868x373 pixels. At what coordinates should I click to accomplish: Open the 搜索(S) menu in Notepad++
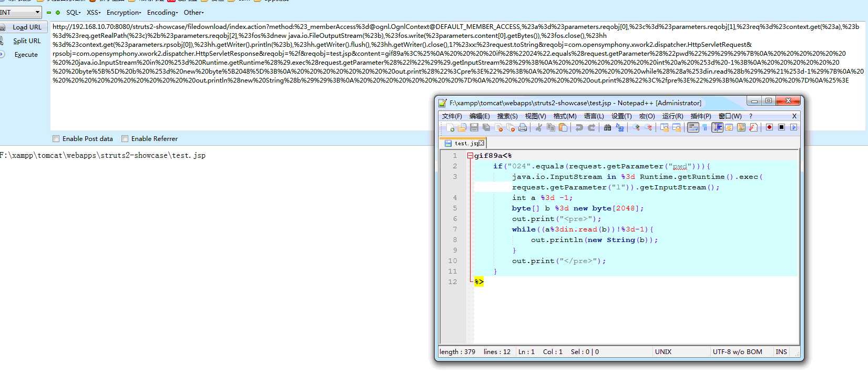[x=507, y=116]
